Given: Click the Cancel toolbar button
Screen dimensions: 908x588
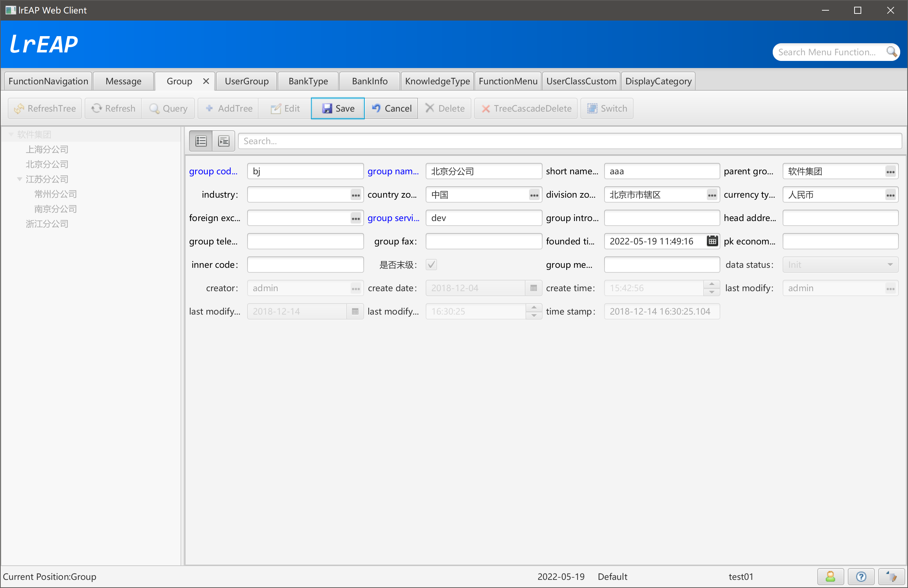Looking at the screenshot, I should [391, 108].
